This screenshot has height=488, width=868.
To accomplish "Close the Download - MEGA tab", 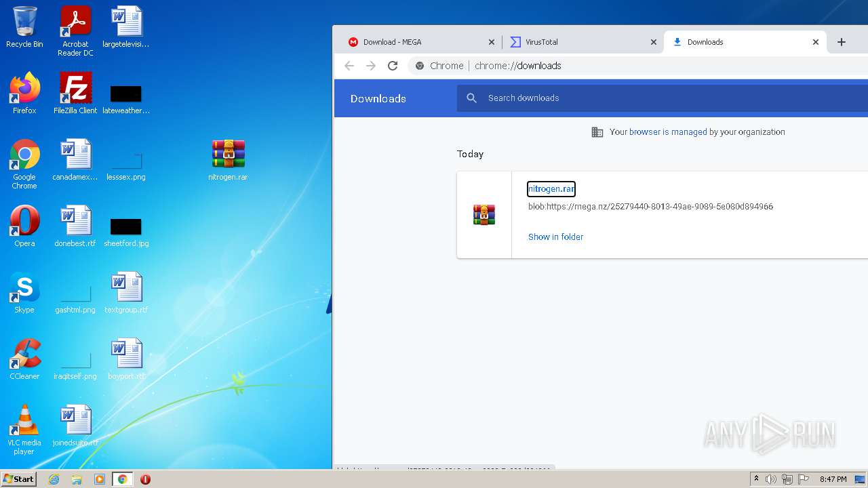I will click(x=492, y=42).
